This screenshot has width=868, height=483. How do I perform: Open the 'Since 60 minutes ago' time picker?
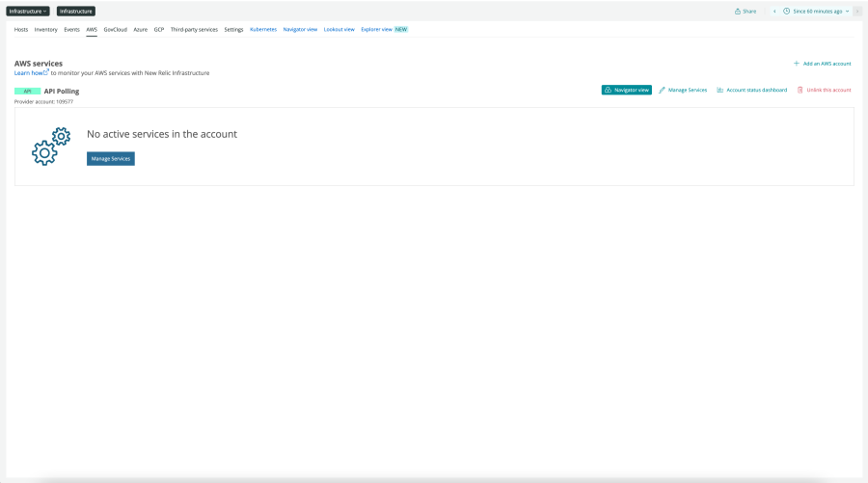(x=816, y=11)
